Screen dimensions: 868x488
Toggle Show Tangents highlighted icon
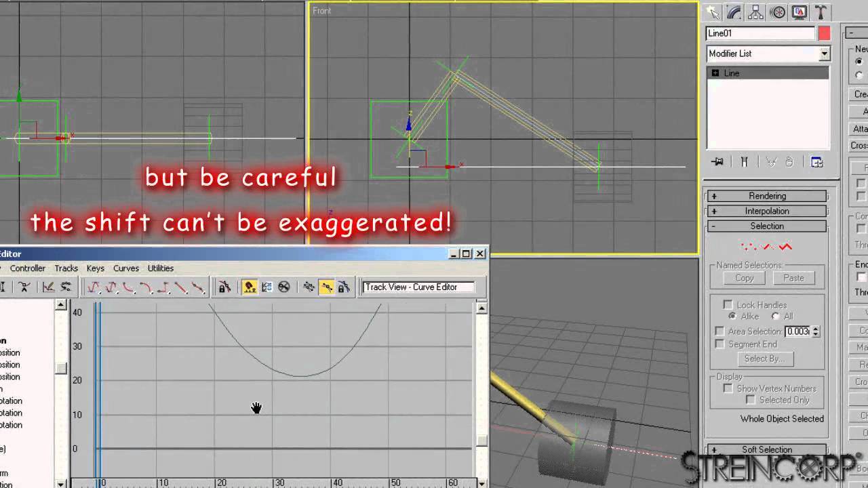click(327, 287)
